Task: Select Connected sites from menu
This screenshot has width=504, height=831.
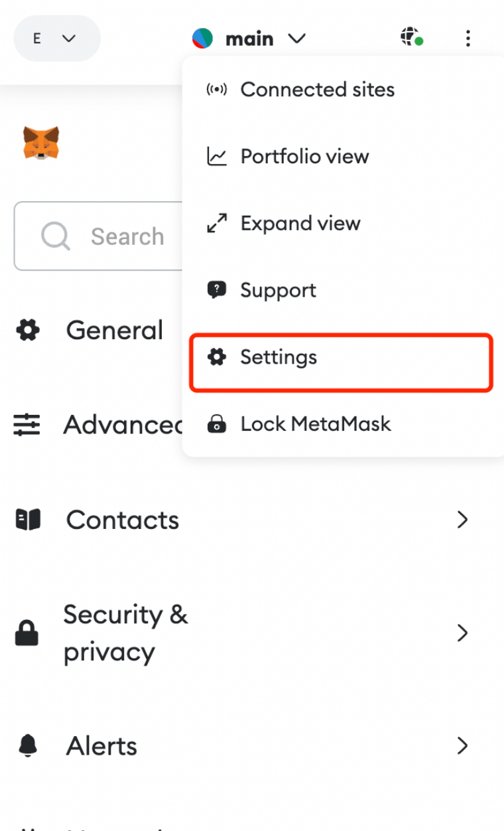Action: [343, 90]
